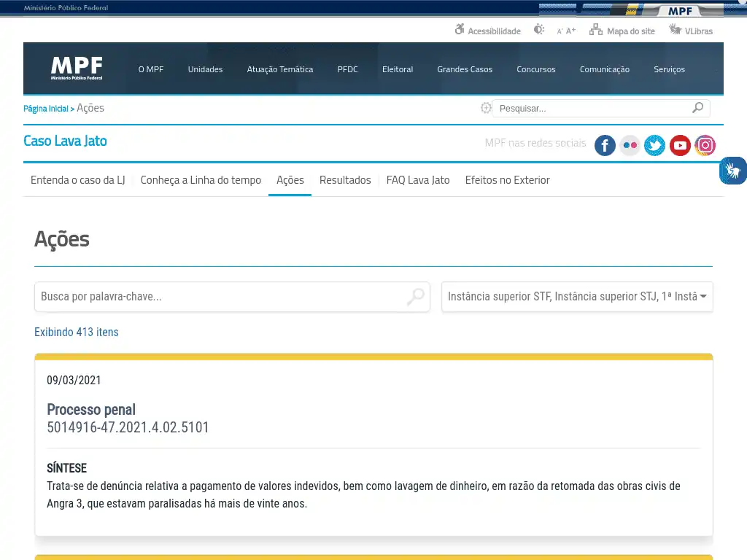This screenshot has width=747, height=560.
Task: Click the MPF logo in header
Action: (x=77, y=69)
